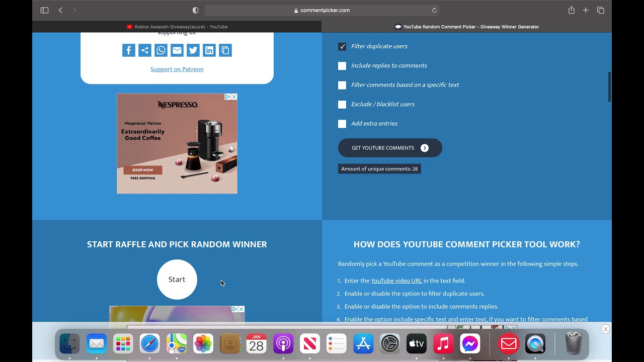The height and width of the screenshot is (362, 644).
Task: Follow the YouTube video URL link
Action: [396, 281]
